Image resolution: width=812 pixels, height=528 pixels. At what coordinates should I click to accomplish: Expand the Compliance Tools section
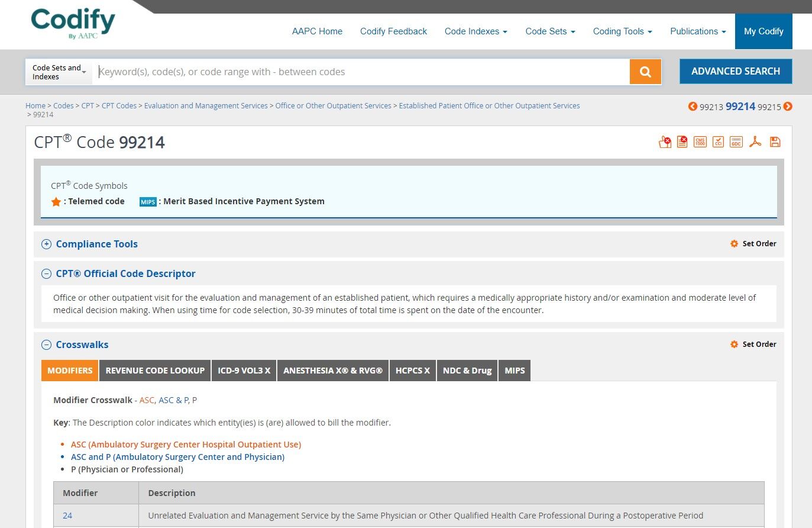pos(46,244)
